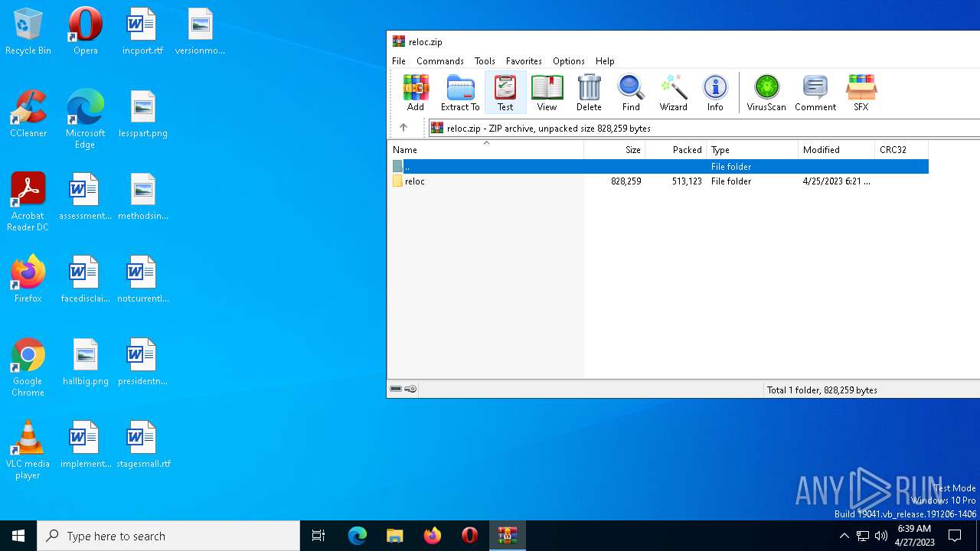Image resolution: width=980 pixels, height=551 pixels.
Task: Go up one level with arrow icon
Action: (x=403, y=128)
